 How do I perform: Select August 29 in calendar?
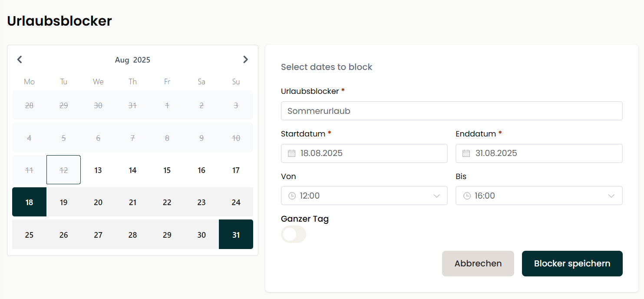coord(167,235)
